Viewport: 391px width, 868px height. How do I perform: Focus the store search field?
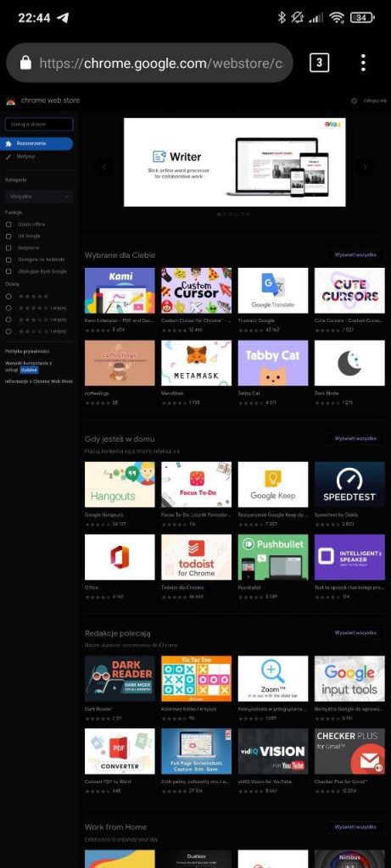39,125
